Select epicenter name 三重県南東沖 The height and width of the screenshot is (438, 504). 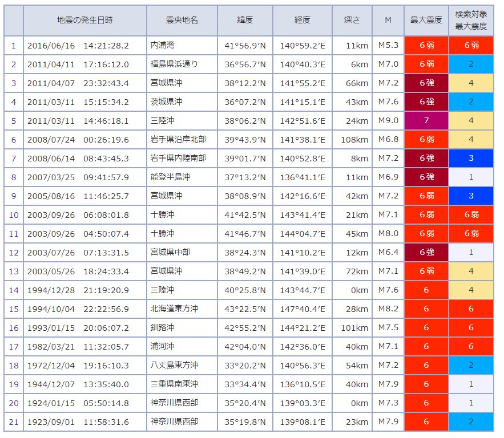tap(174, 384)
